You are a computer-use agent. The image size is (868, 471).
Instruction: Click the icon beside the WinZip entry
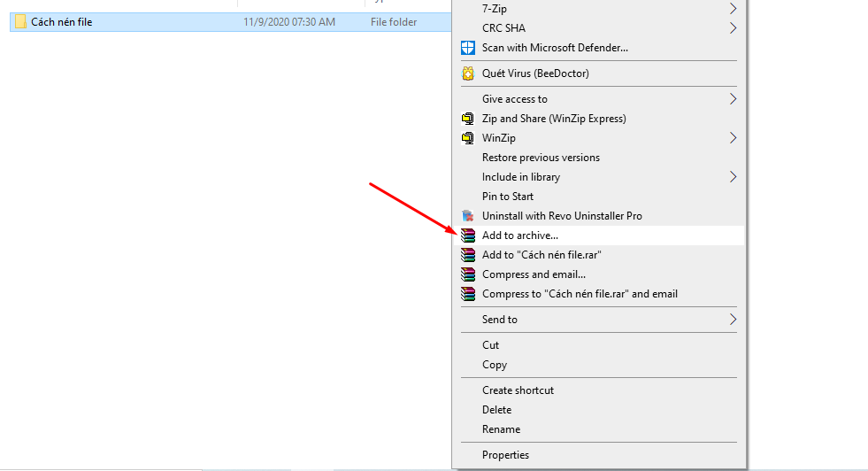click(x=468, y=138)
